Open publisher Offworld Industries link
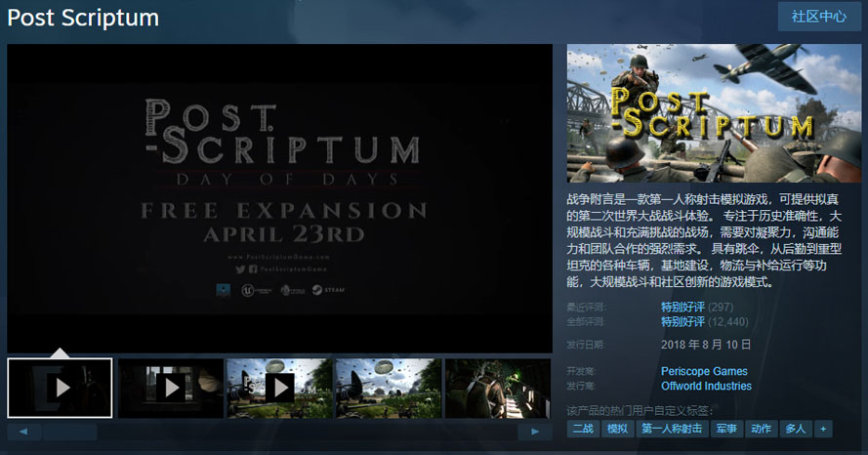The width and height of the screenshot is (868, 455). (706, 386)
